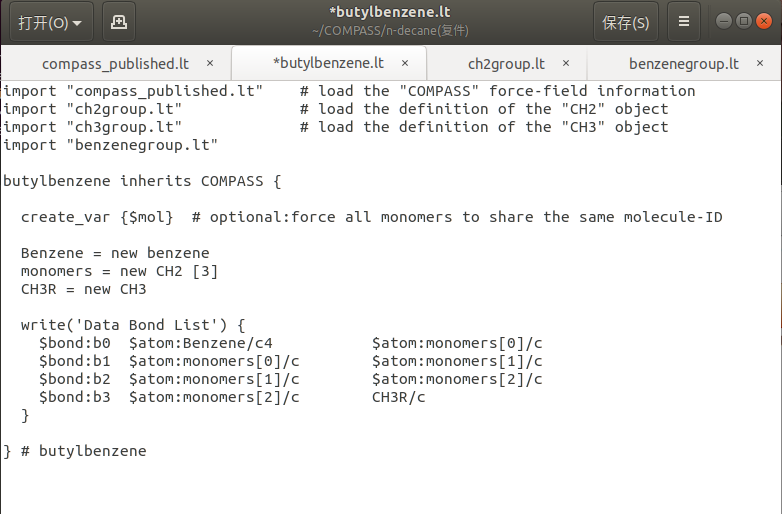The image size is (782, 514).
Task: Close the ch2group.lt tab
Action: pos(566,63)
